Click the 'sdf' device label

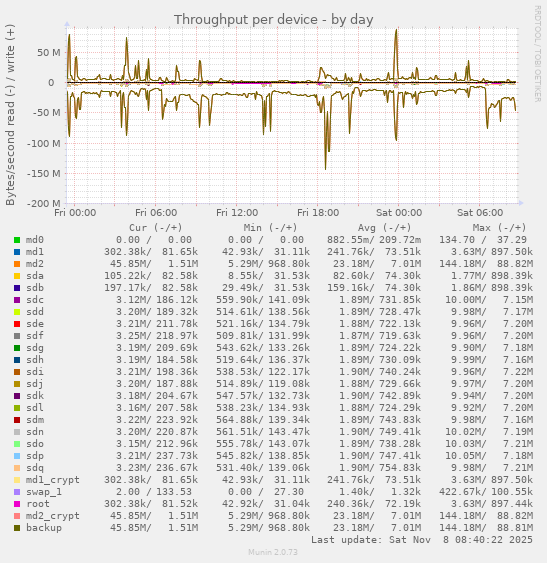click(35, 336)
